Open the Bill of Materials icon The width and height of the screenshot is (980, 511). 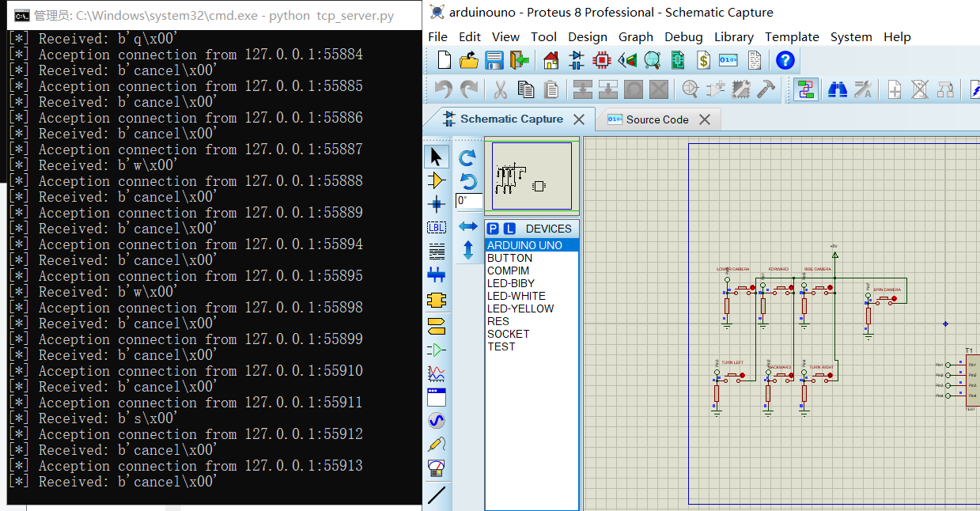[703, 60]
